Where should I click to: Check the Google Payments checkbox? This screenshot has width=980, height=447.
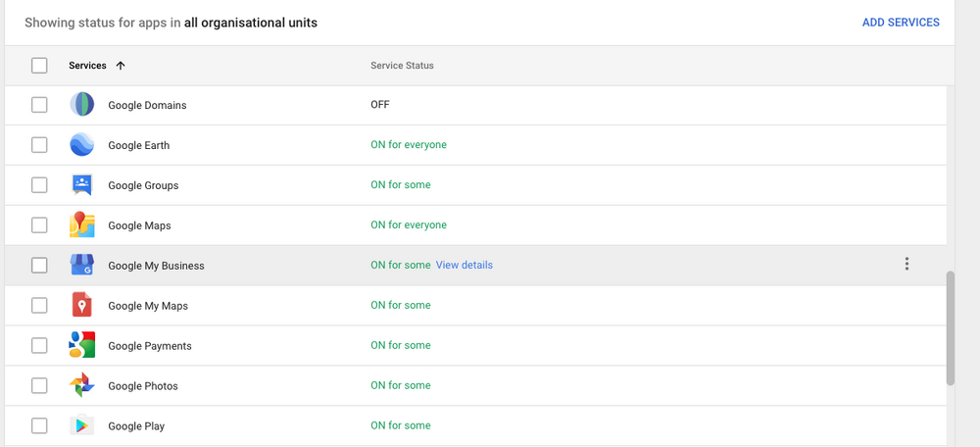39,345
